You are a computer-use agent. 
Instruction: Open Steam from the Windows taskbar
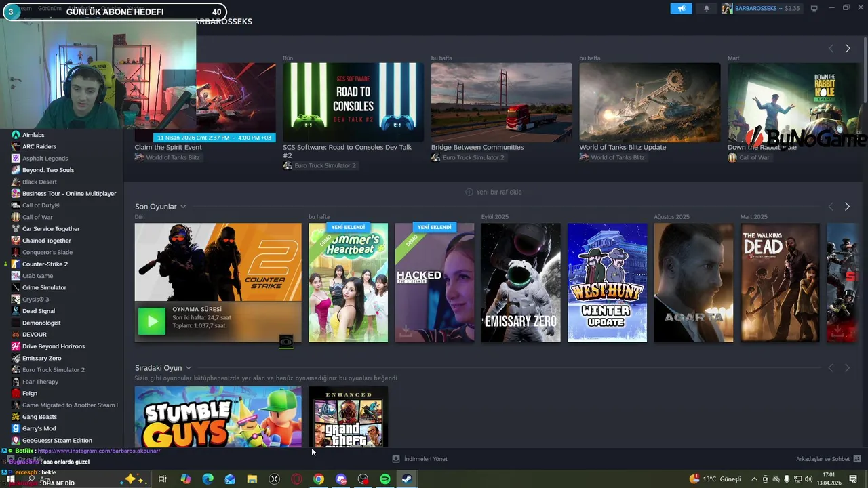coord(406,479)
